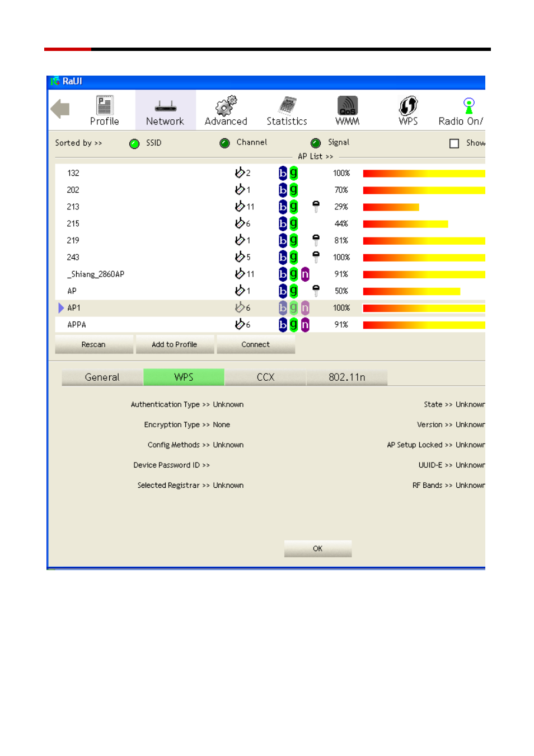The height and width of the screenshot is (756, 534).
Task: Click signal bar for network AP
Action: tap(412, 291)
